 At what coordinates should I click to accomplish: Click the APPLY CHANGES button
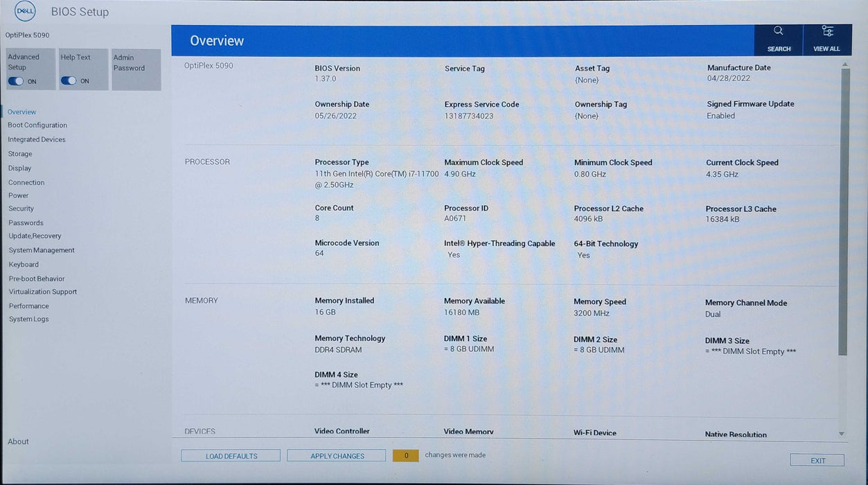point(337,456)
